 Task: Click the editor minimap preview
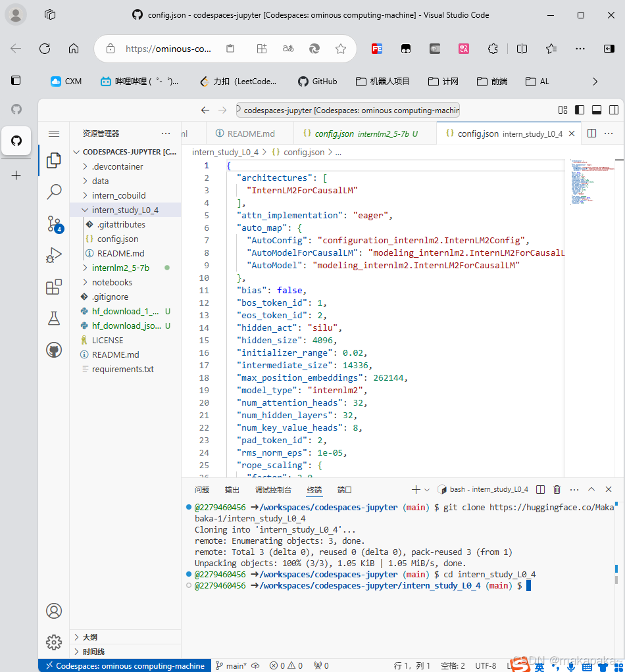click(x=592, y=181)
